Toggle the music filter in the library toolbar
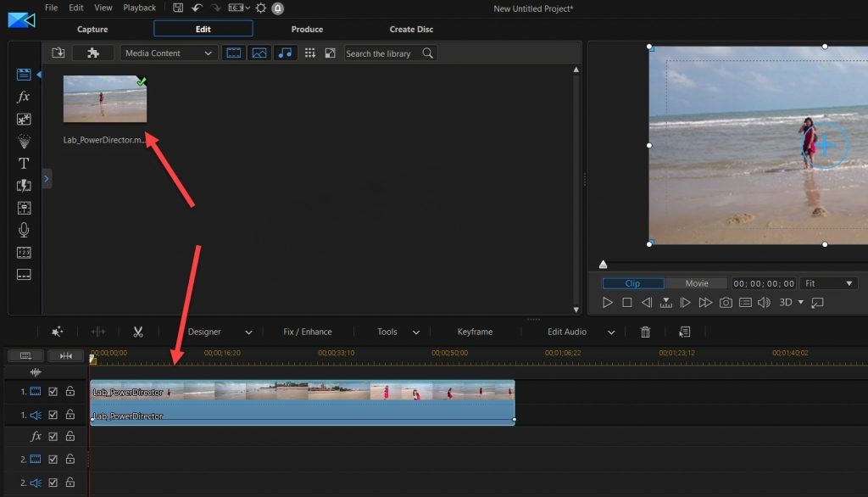Image resolution: width=868 pixels, height=497 pixels. 285,53
